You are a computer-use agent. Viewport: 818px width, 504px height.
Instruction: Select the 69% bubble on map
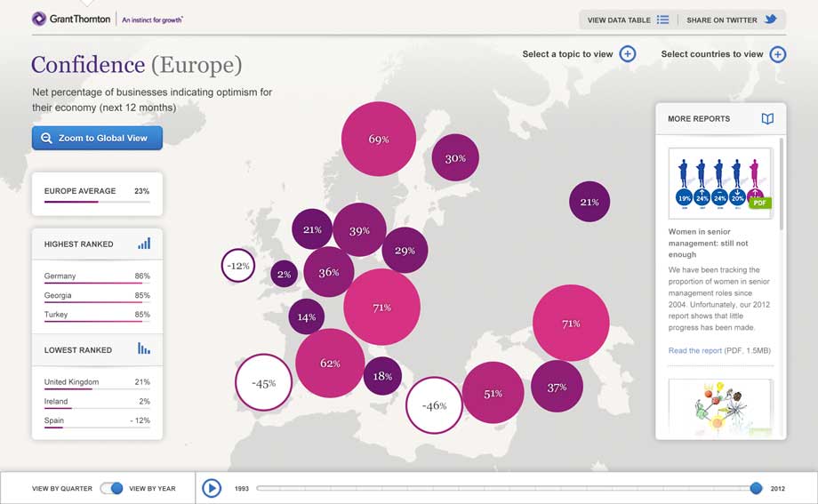(x=379, y=140)
